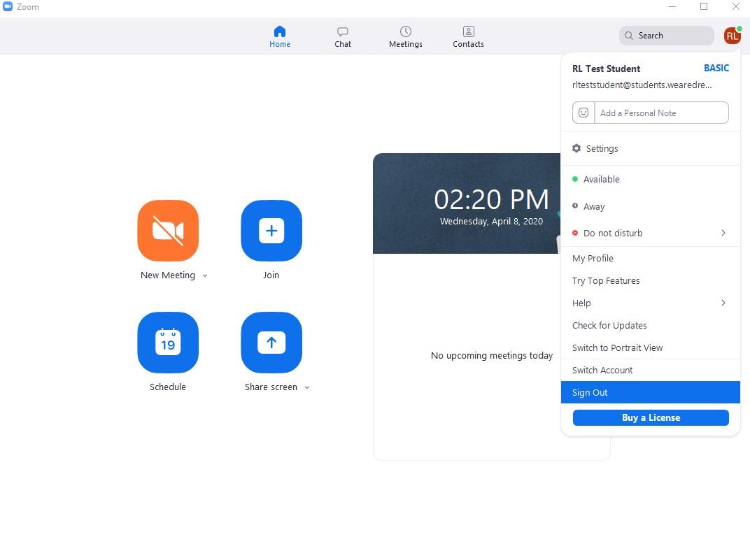
Task: Expand the Help submenu chevron
Action: tap(723, 303)
